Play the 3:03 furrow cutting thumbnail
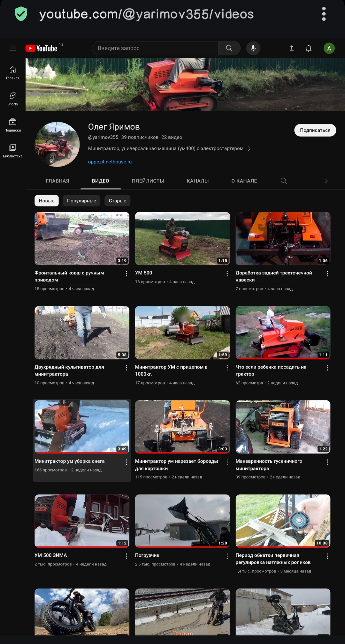The image size is (345, 644). point(182,427)
